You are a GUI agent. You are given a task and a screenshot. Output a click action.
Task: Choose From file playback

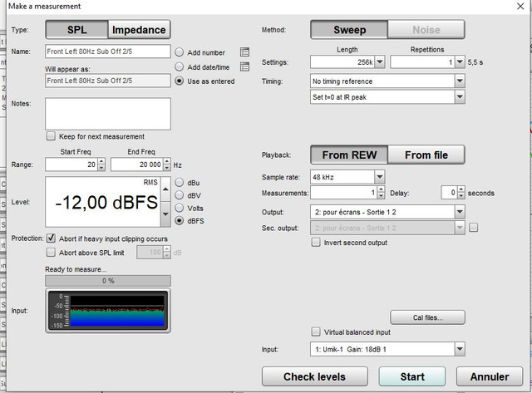click(426, 155)
